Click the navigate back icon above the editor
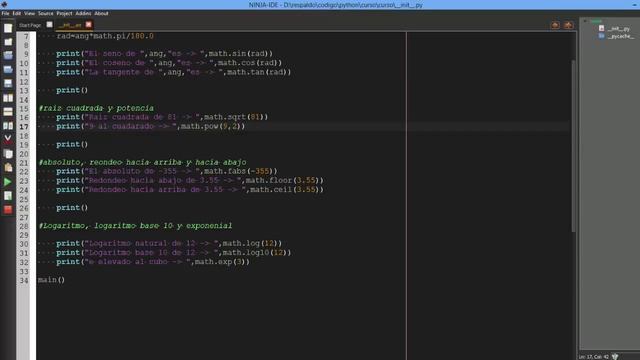This screenshot has height=360, width=640. pos(555,25)
